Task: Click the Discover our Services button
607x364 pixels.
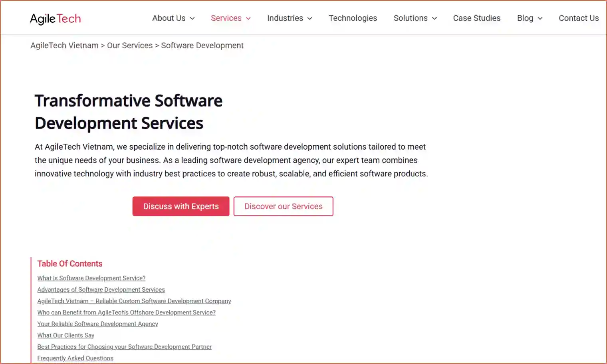Action: click(x=283, y=206)
